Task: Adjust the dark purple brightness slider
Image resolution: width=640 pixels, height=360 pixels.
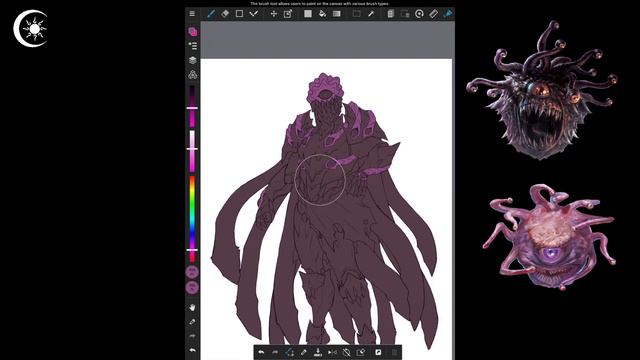Action: 192,106
